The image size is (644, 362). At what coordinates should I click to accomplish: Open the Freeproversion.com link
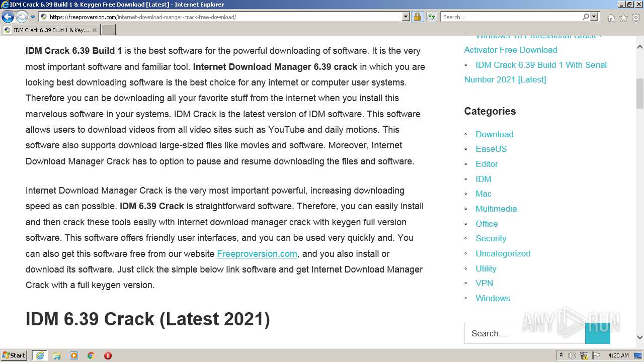tap(257, 254)
